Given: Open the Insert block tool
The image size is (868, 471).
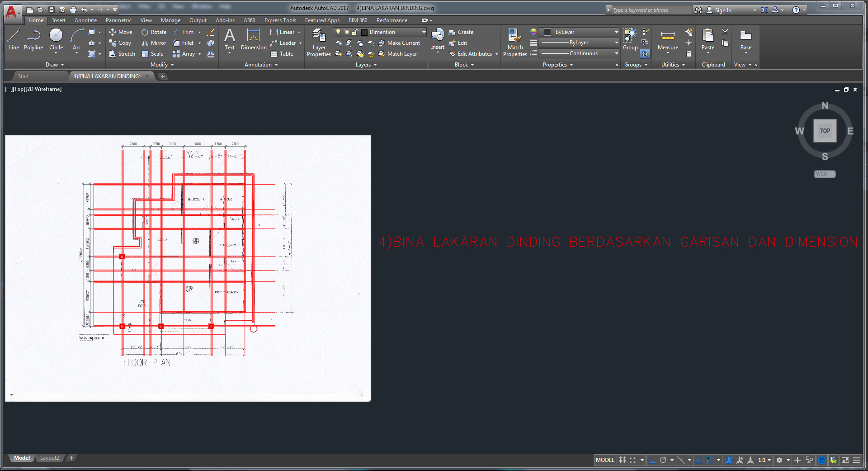Looking at the screenshot, I should [x=438, y=39].
